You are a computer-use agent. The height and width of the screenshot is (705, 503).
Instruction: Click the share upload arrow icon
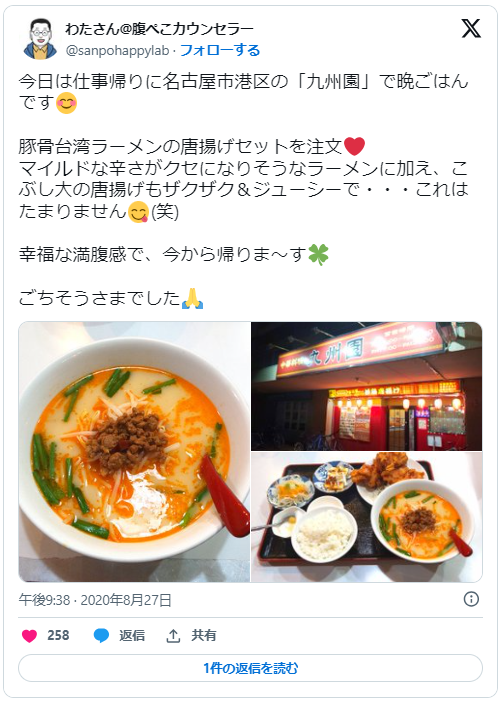coord(173,636)
